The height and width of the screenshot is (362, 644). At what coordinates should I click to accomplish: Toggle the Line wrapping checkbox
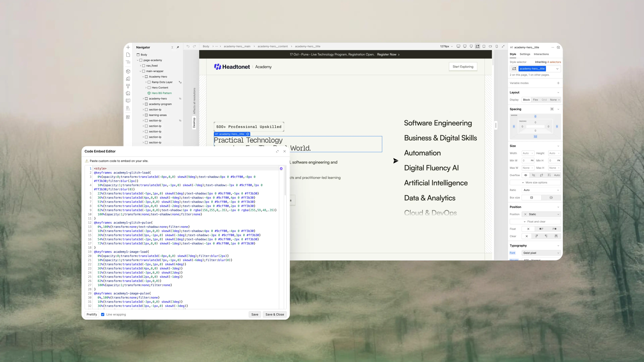pos(102,314)
